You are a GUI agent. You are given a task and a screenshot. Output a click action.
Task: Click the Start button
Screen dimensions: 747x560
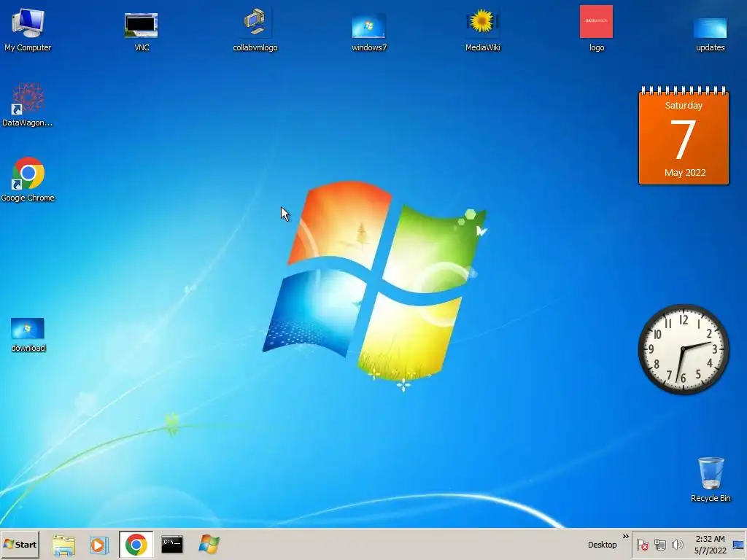click(20, 544)
